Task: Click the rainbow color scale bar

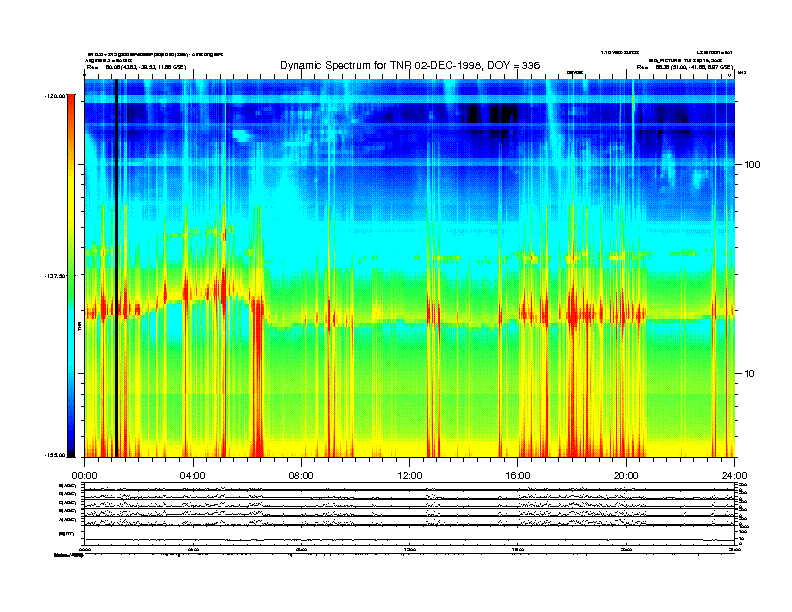Action: click(x=71, y=275)
